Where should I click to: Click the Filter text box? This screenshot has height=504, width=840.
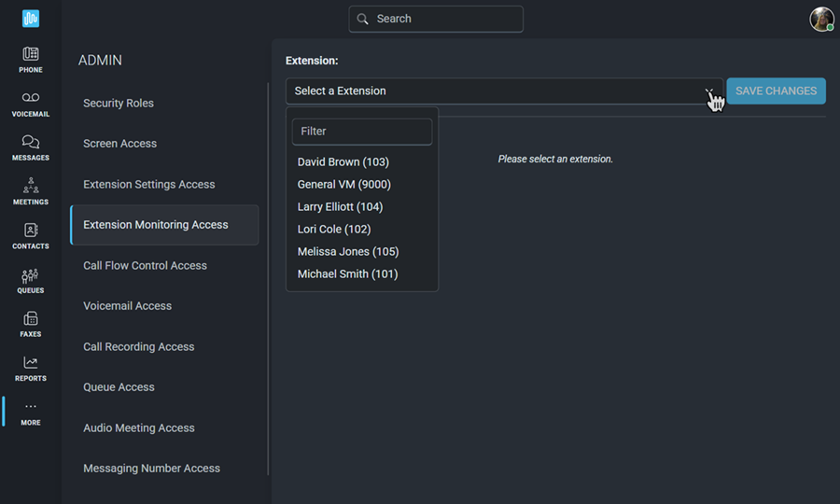click(362, 132)
